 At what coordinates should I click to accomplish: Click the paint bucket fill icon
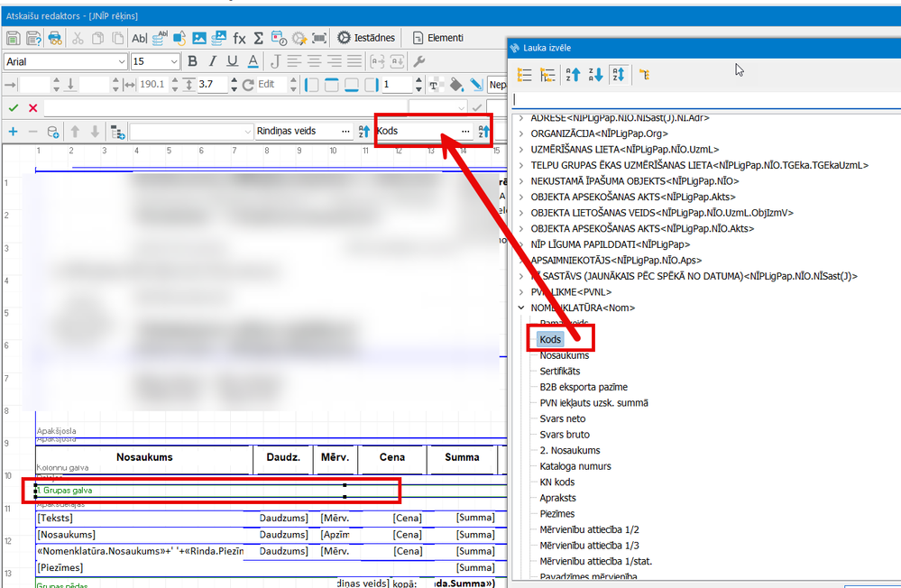coord(456,85)
